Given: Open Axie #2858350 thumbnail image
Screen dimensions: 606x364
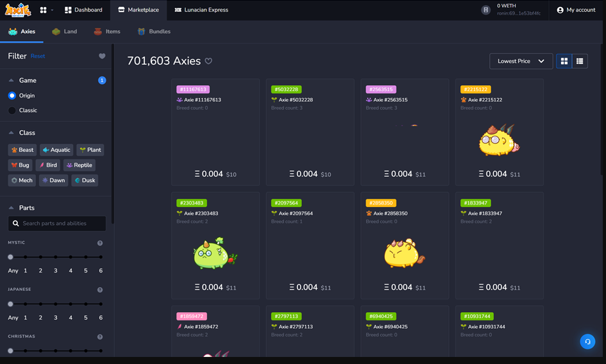Looking at the screenshot, I should click(x=404, y=253).
